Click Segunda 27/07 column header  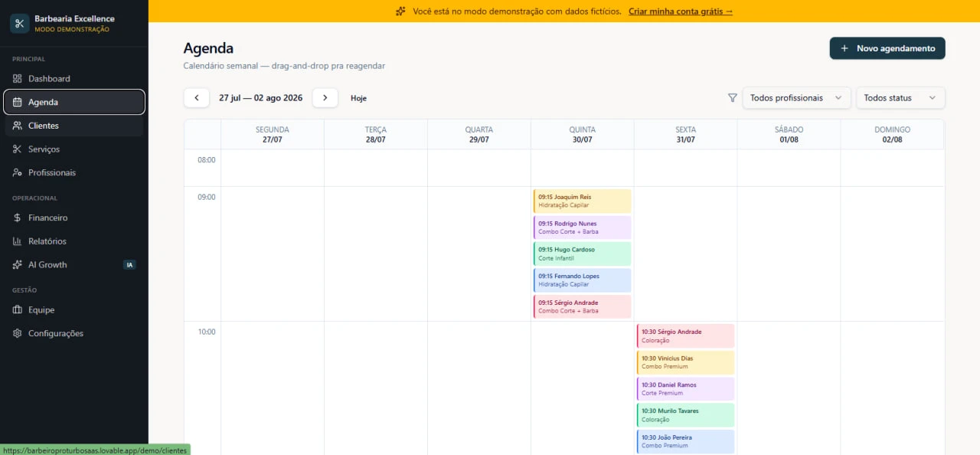(273, 134)
